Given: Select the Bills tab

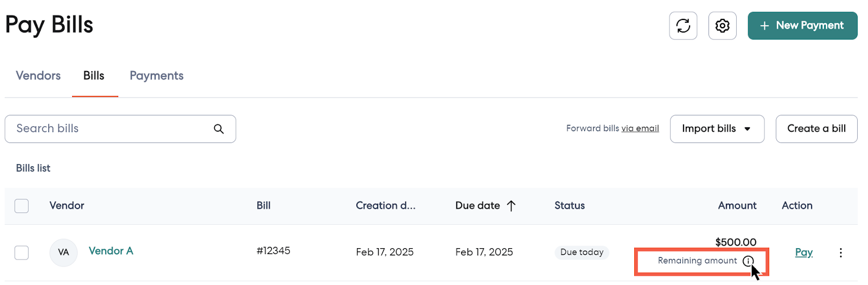Looking at the screenshot, I should coord(94,76).
